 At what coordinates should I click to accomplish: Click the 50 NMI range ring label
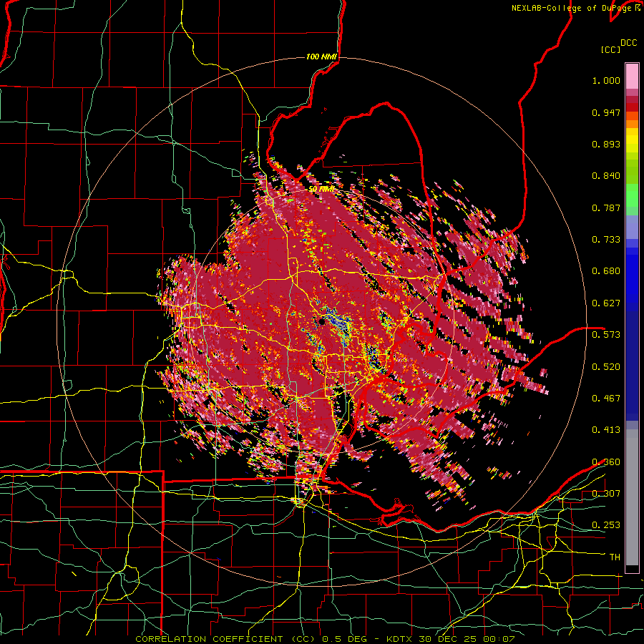coord(321,190)
